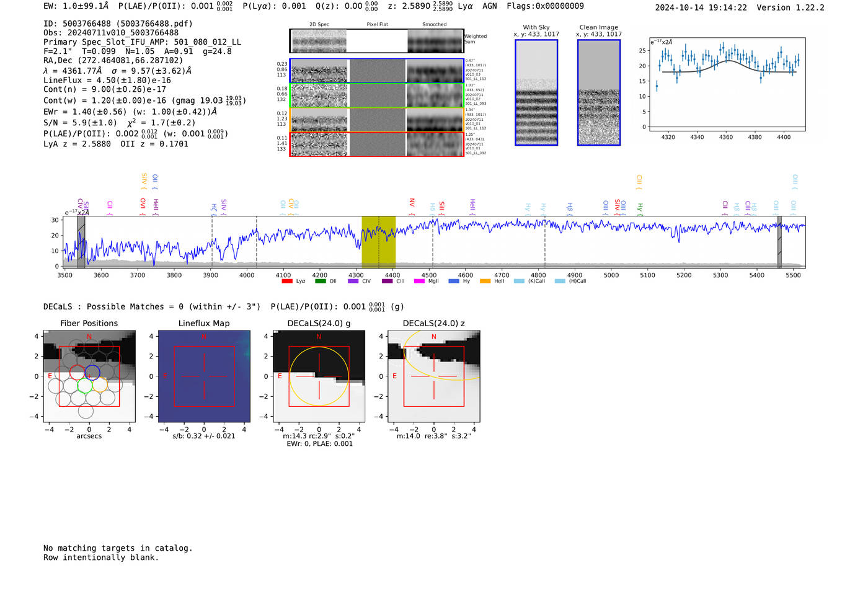The height and width of the screenshot is (591, 868).
Task: Click the EW: 1.0±99.1Å header text
Action: pos(76,6)
